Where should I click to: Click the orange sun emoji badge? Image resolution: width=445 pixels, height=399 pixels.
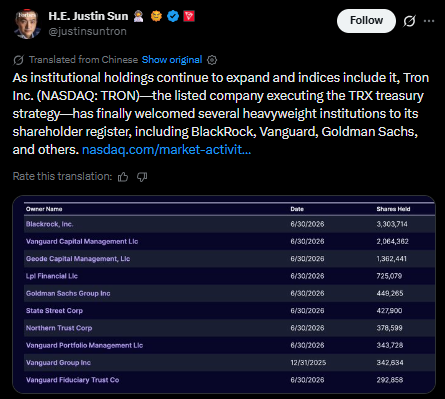156,16
